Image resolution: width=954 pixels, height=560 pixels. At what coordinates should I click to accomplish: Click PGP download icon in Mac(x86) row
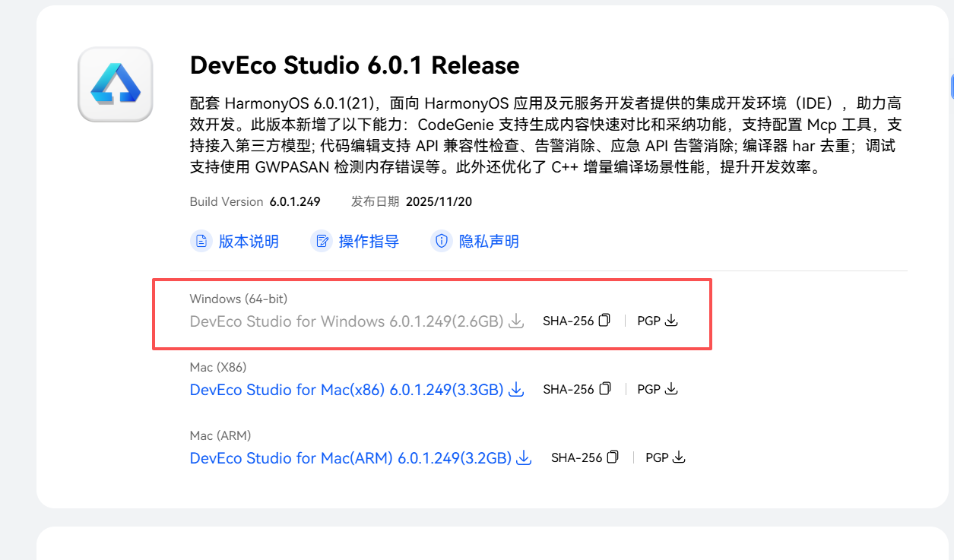671,389
